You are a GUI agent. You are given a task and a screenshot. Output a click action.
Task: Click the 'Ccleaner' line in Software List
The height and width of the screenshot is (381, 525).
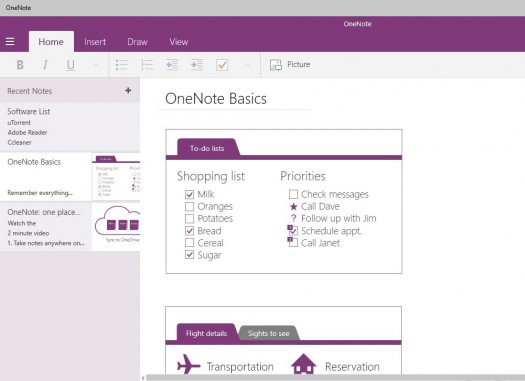[19, 143]
